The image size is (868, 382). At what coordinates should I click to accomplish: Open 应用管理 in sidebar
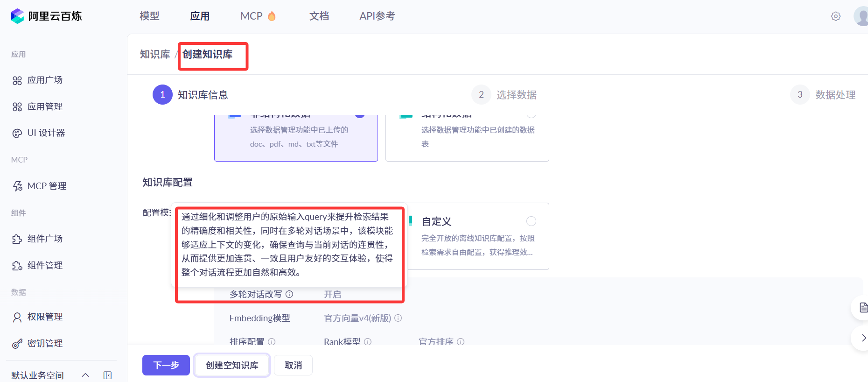[45, 107]
